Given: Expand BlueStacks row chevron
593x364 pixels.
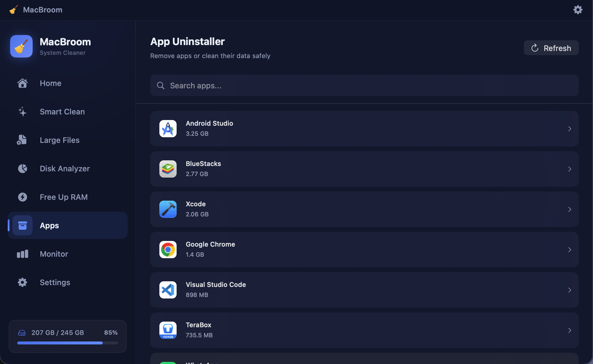Looking at the screenshot, I should coord(570,169).
